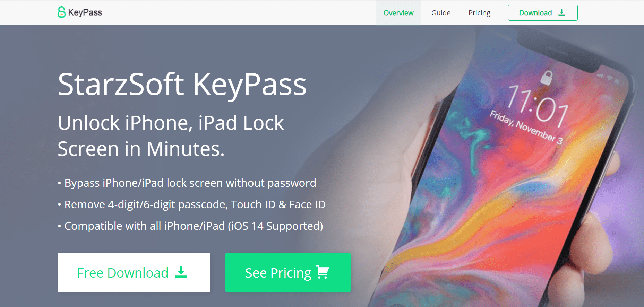Open the Pricing page in navigation bar
Viewport: 644px width, 307px height.
[x=479, y=13]
